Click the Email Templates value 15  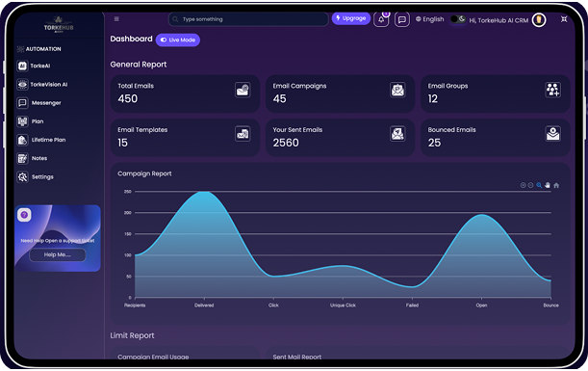click(122, 143)
